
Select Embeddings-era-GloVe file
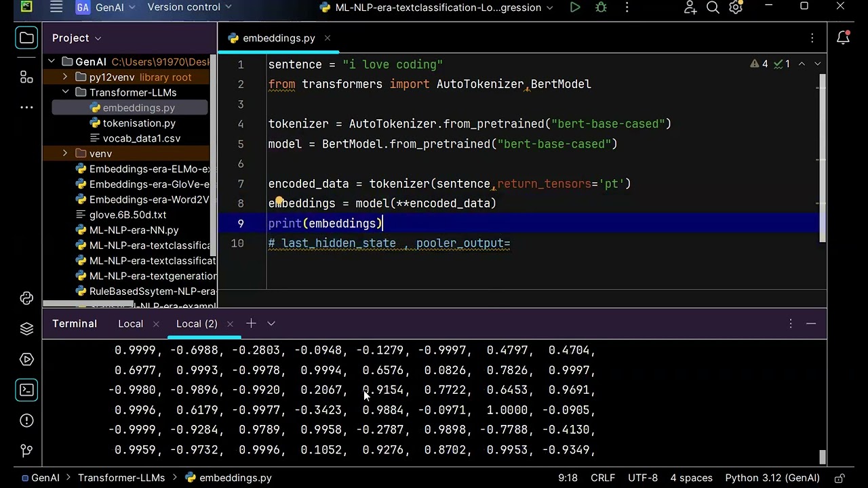point(144,184)
